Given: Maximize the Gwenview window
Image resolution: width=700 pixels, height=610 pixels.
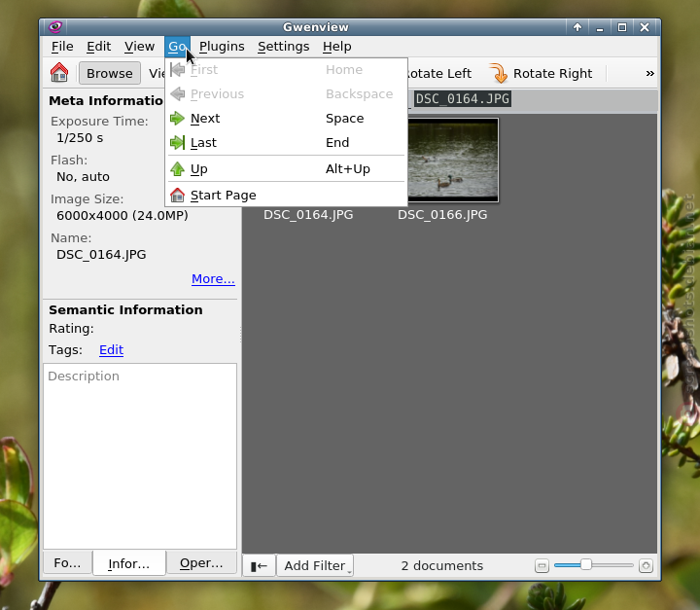Looking at the screenshot, I should tap(622, 27).
